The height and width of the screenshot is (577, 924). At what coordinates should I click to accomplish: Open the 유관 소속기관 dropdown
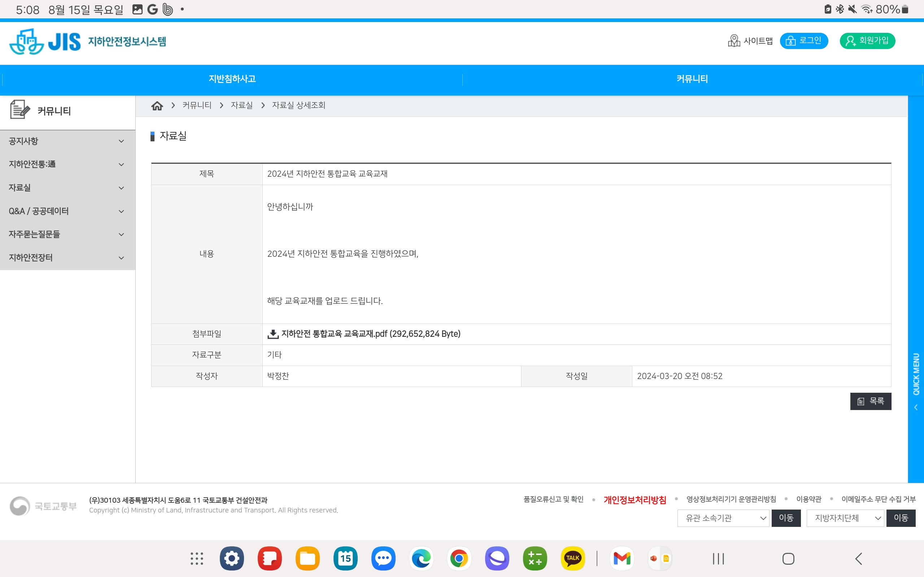pyautogui.click(x=723, y=518)
